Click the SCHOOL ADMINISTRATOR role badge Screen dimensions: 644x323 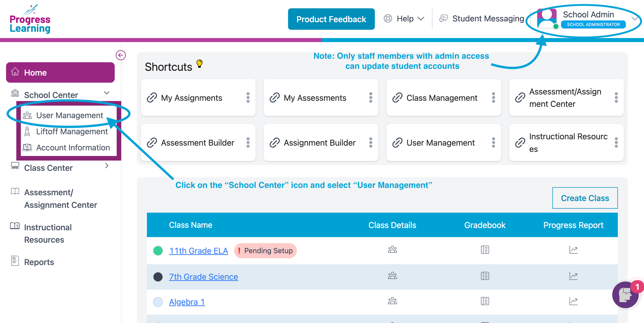tap(593, 24)
